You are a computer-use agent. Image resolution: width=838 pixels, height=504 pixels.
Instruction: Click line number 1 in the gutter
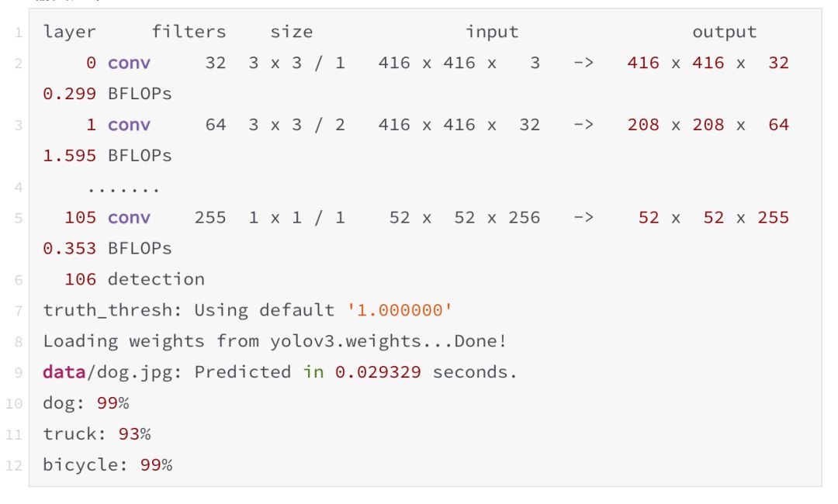click(x=17, y=33)
